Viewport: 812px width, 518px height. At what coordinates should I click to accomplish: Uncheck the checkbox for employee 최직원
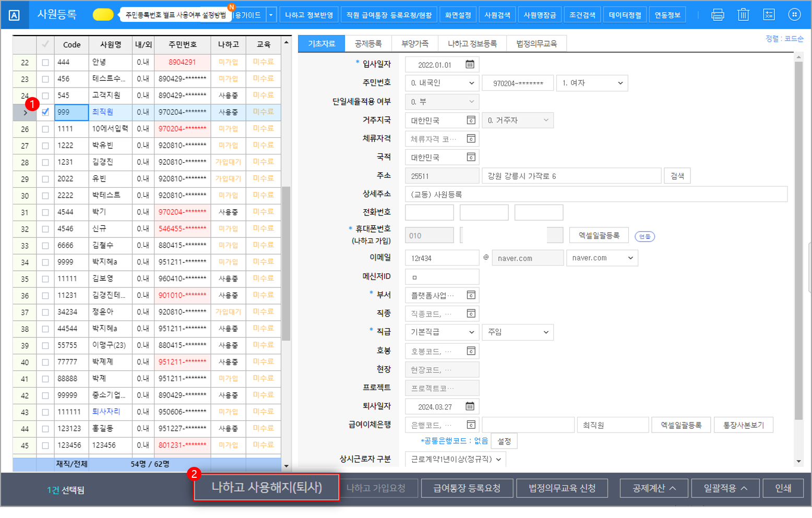[x=45, y=112]
